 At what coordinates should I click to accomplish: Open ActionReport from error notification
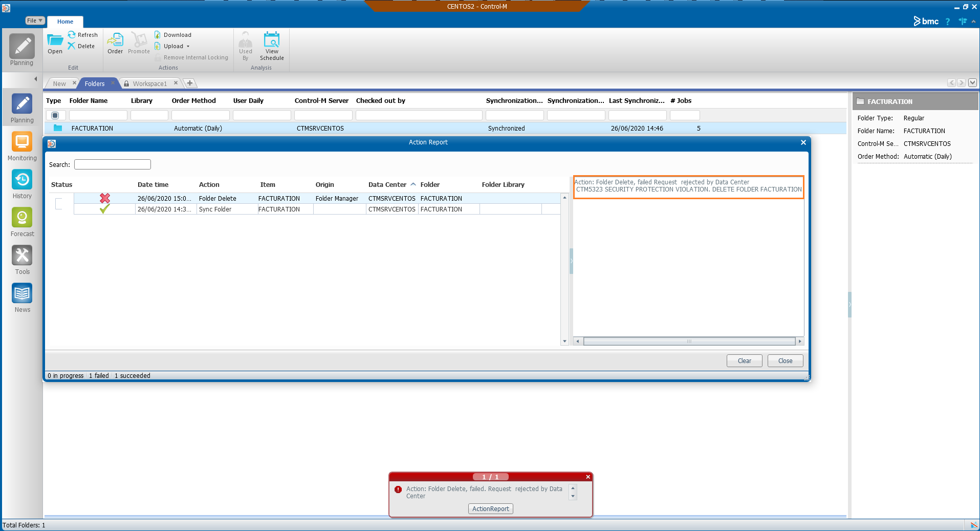pyautogui.click(x=491, y=508)
